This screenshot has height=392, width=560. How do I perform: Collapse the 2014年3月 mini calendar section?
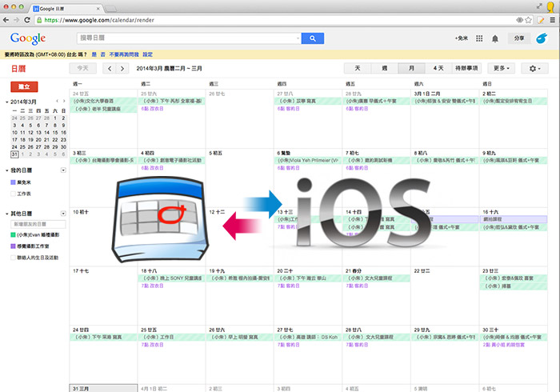[6, 102]
